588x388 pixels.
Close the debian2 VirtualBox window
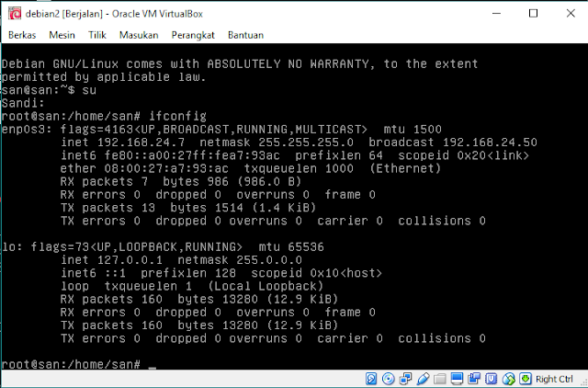coord(571,14)
